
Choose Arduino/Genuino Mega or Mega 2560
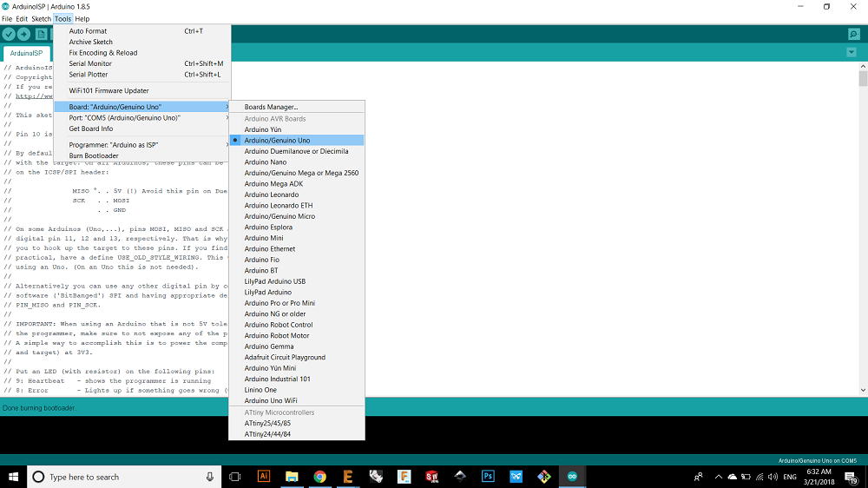tap(297, 173)
